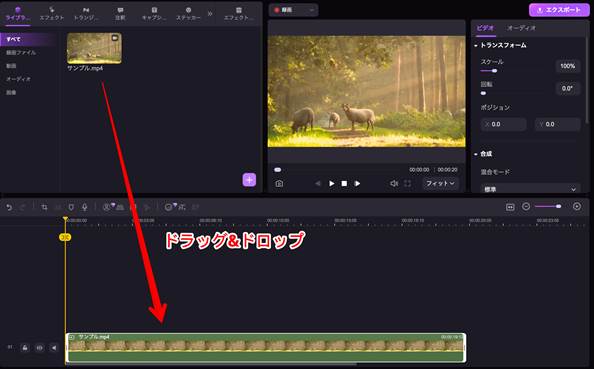Click the X position input field
Screen dimensions: 594x369
pyautogui.click(x=503, y=124)
